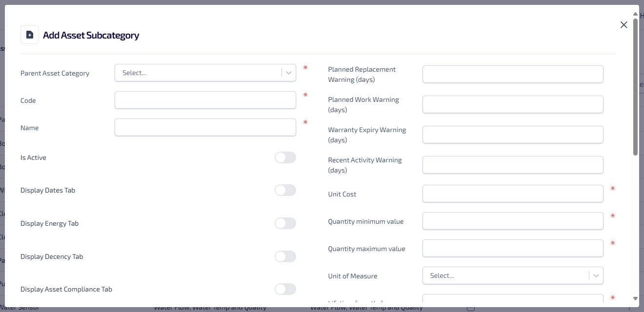Click the Add Asset Subcategory header icon

(x=30, y=35)
